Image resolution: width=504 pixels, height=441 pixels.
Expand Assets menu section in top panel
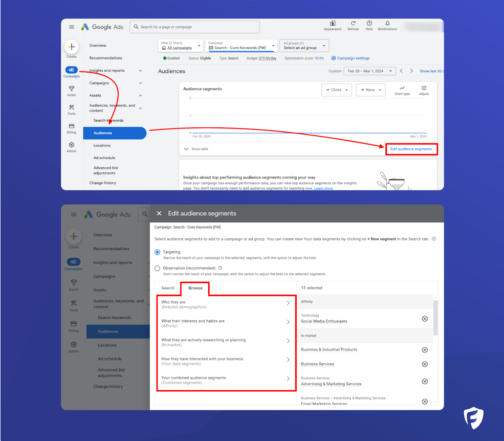[x=140, y=95]
